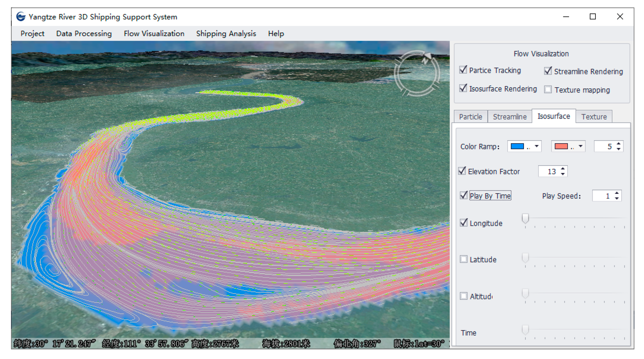The height and width of the screenshot is (359, 644).
Task: Open the Shipping Analysis menu
Action: pyautogui.click(x=226, y=33)
